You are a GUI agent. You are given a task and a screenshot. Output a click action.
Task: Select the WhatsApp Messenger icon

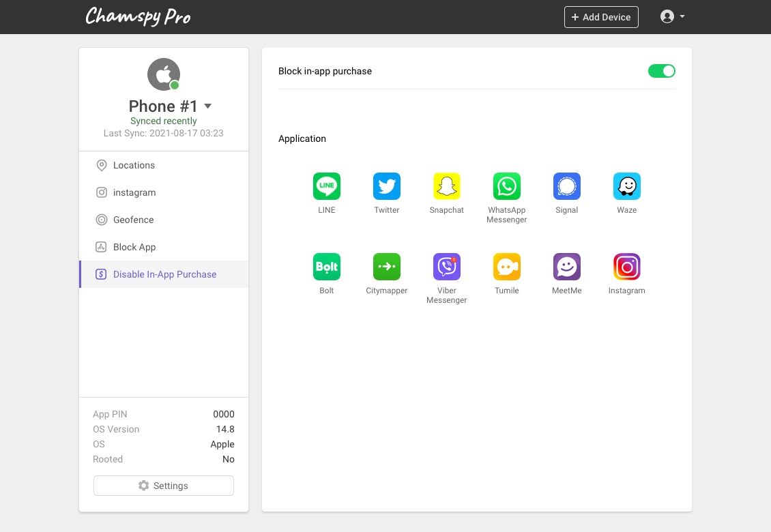pos(506,186)
